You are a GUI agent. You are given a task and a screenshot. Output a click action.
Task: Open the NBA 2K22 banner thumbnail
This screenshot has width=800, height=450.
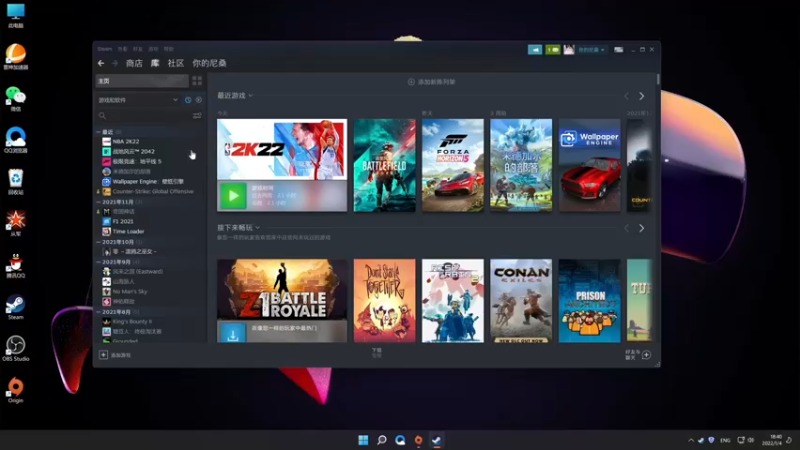(282, 149)
